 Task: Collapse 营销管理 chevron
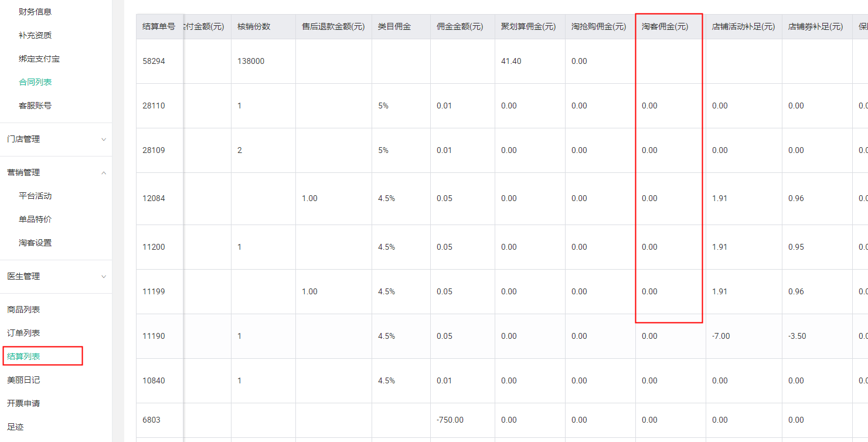coord(104,173)
